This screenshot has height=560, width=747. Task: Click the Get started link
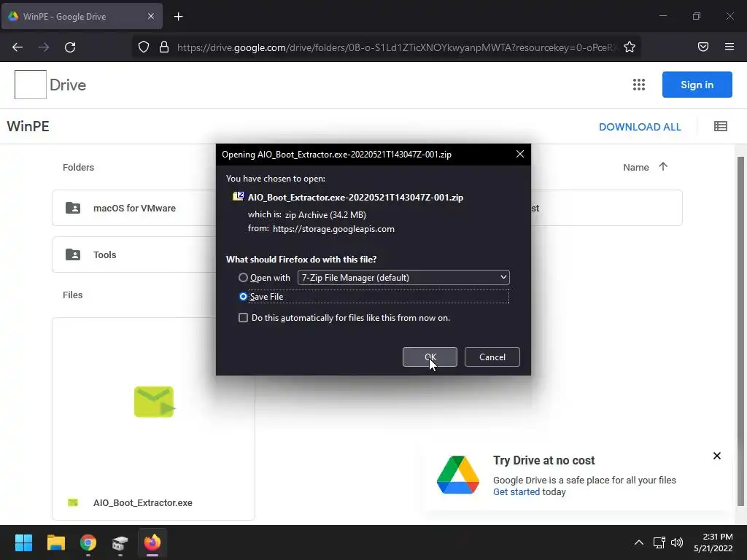(516, 492)
